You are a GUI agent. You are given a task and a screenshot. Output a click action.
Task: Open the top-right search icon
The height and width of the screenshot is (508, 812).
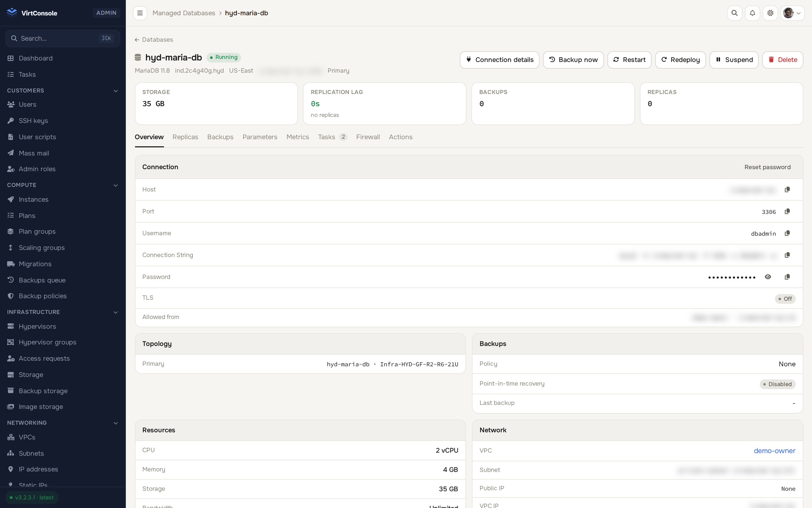[x=735, y=13]
